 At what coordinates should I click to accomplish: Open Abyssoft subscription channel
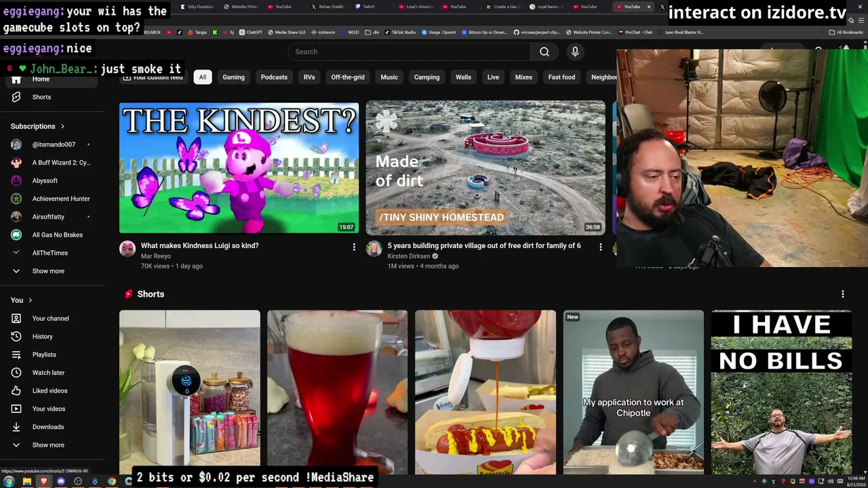point(52,181)
